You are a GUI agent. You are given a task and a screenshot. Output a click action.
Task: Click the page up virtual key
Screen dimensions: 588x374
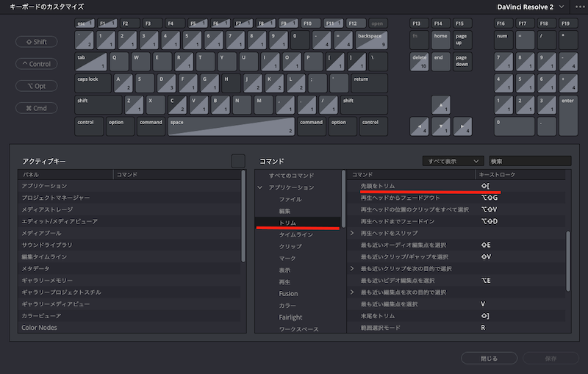point(463,40)
